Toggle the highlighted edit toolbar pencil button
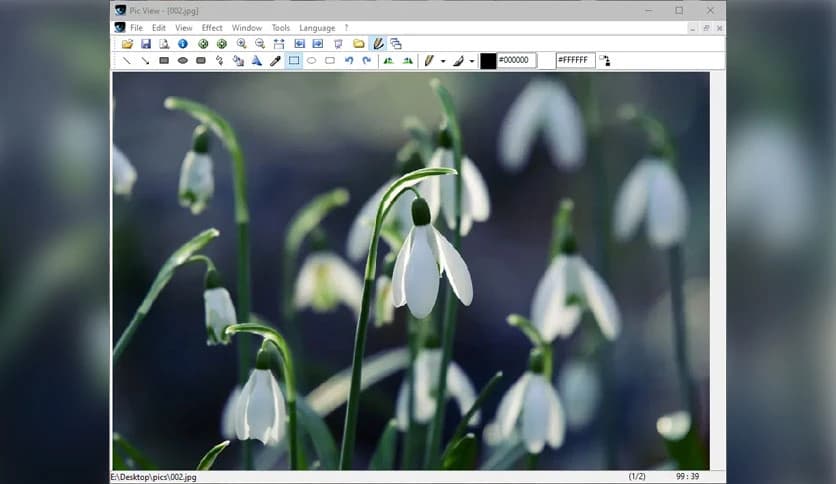 click(378, 44)
